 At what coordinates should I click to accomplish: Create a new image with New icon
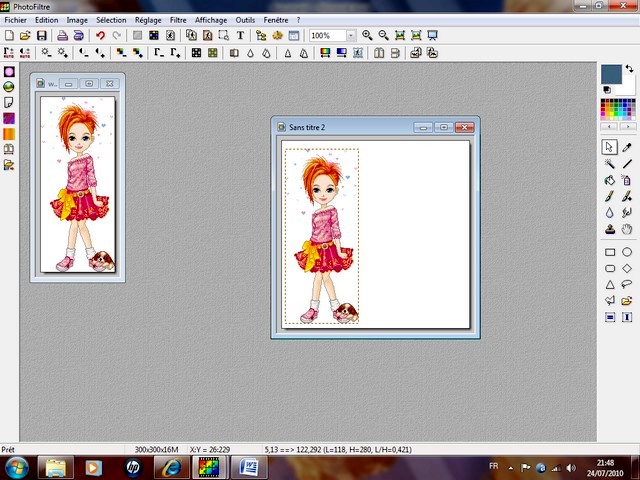pos(9,36)
